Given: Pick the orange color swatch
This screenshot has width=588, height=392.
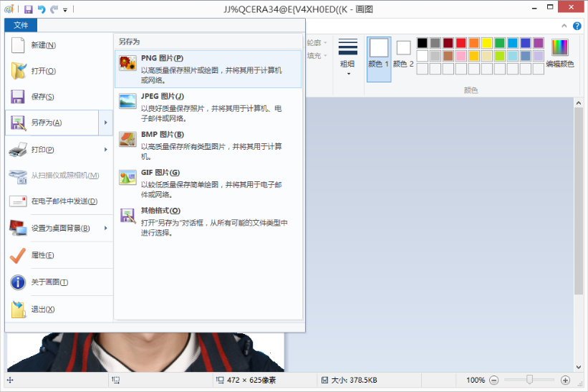Looking at the screenshot, I should point(474,43).
